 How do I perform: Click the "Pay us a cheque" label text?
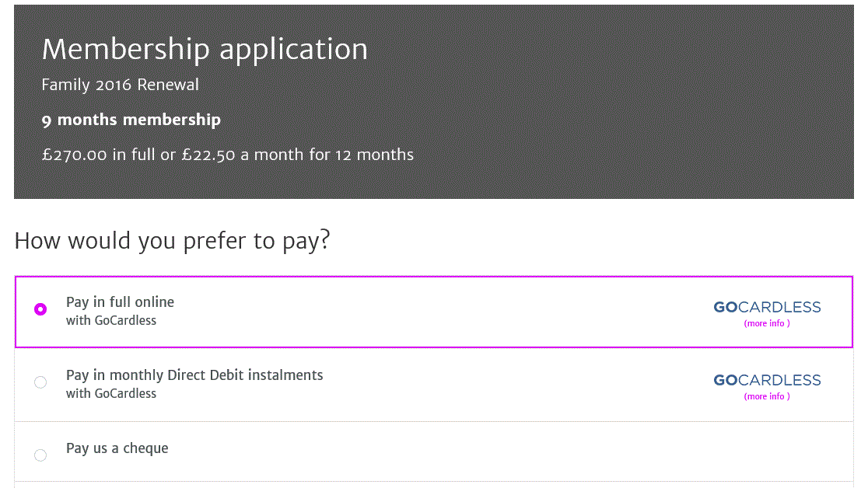(117, 448)
